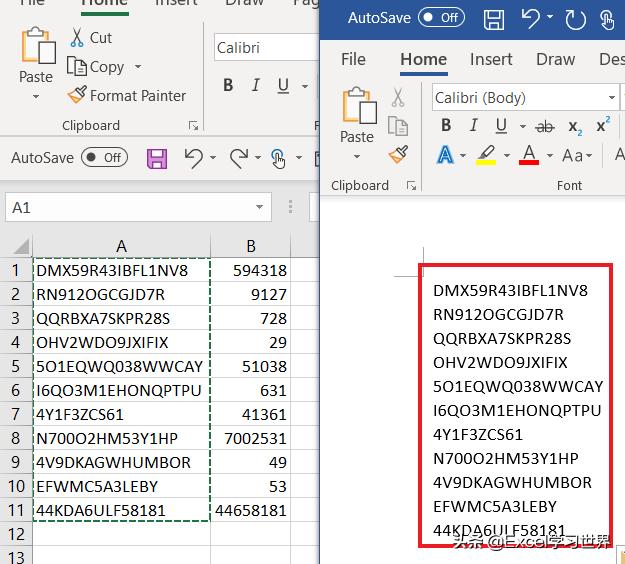
Task: Select cell containing 594318
Action: [x=251, y=270]
